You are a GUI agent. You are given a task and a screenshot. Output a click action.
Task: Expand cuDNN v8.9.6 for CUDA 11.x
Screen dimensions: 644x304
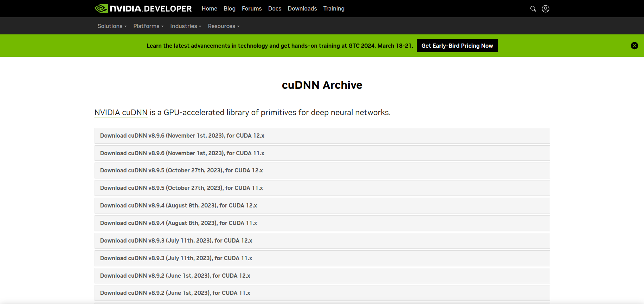[322, 153]
